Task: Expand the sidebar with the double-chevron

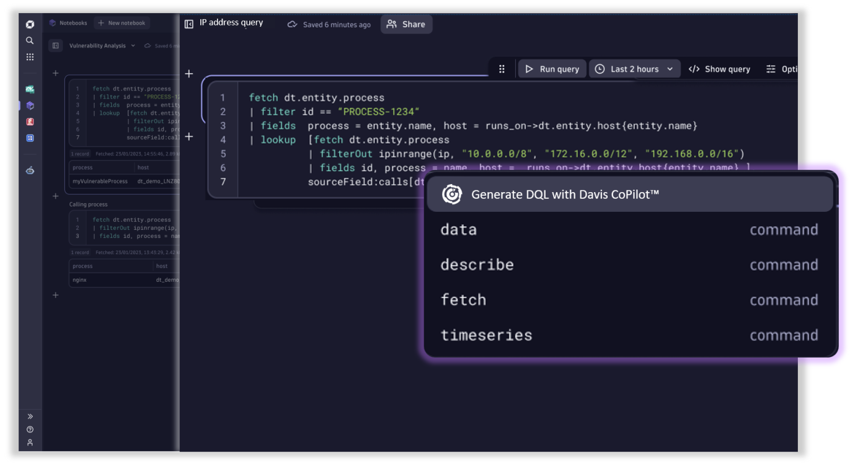Action: coord(29,416)
